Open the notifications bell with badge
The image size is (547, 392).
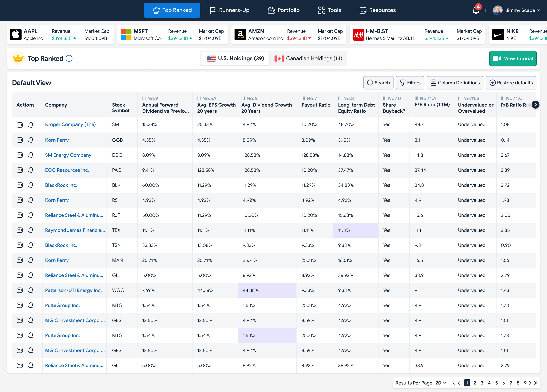476,10
